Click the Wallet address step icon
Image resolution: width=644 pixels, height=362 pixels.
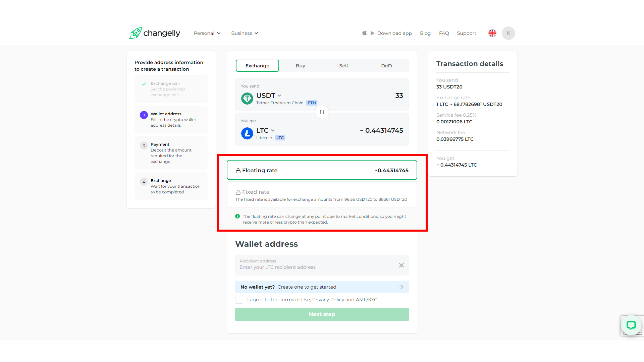coord(144,115)
